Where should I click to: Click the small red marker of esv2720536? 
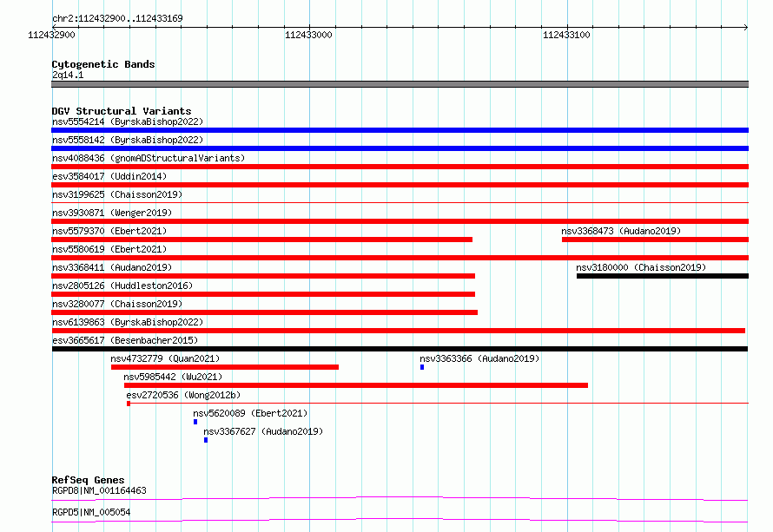pos(129,404)
